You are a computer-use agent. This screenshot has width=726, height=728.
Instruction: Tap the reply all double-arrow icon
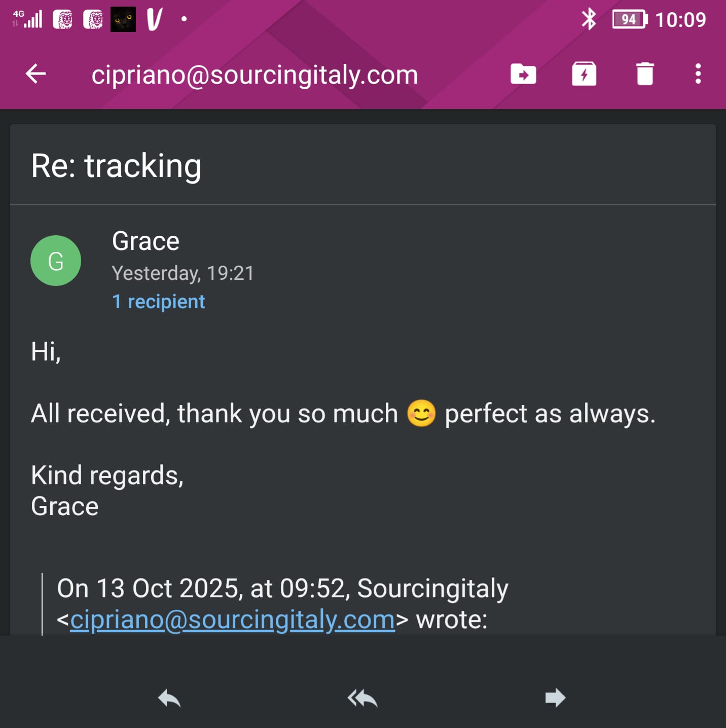[362, 698]
